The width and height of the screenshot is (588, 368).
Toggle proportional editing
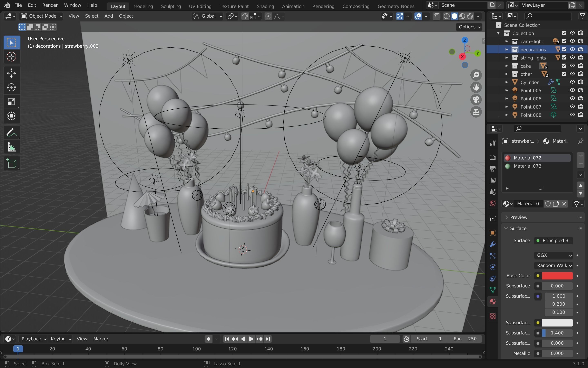pyautogui.click(x=268, y=16)
